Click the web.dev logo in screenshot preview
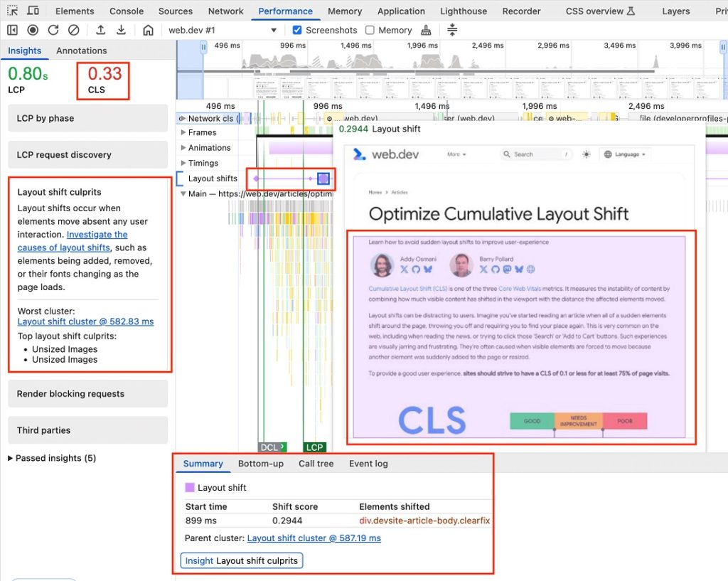The width and height of the screenshot is (728, 581). [386, 154]
